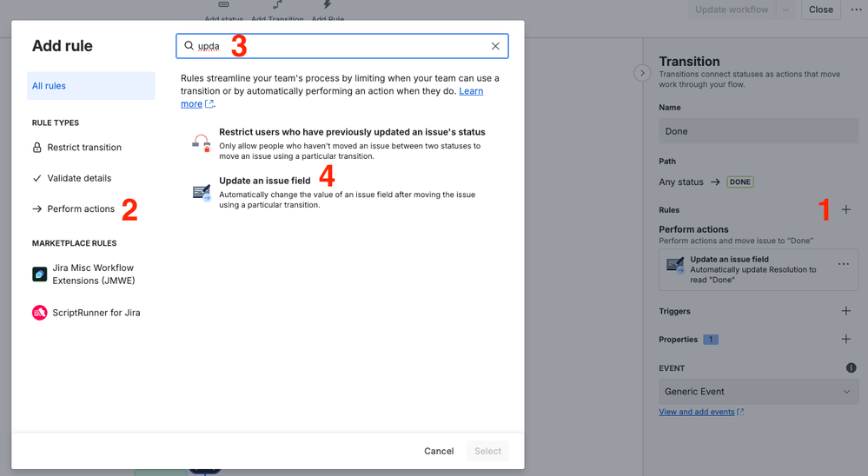
Task: View EVENT info icon details
Action: 851,367
